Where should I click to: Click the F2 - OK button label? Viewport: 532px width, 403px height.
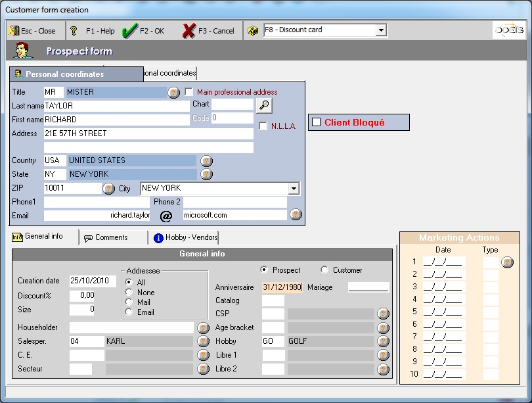click(x=152, y=31)
